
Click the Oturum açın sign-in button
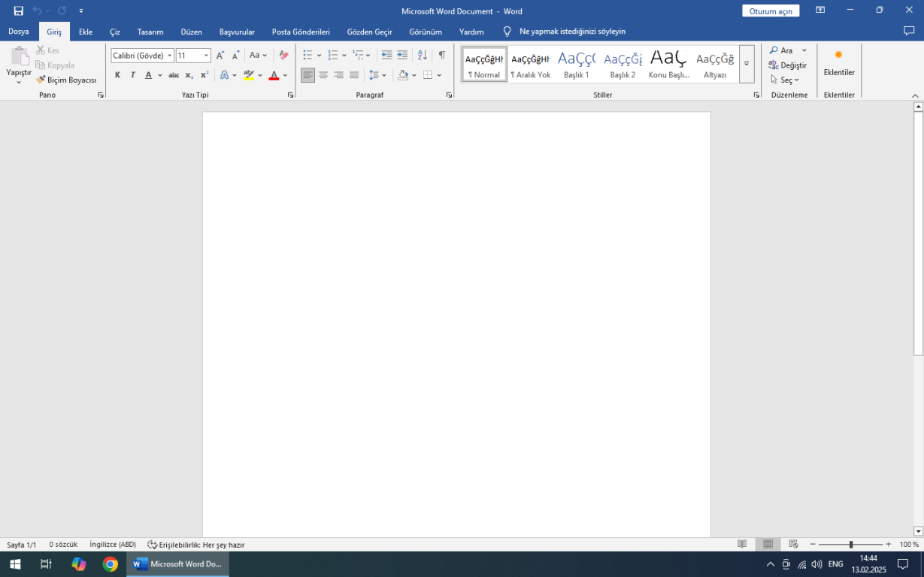tap(771, 11)
